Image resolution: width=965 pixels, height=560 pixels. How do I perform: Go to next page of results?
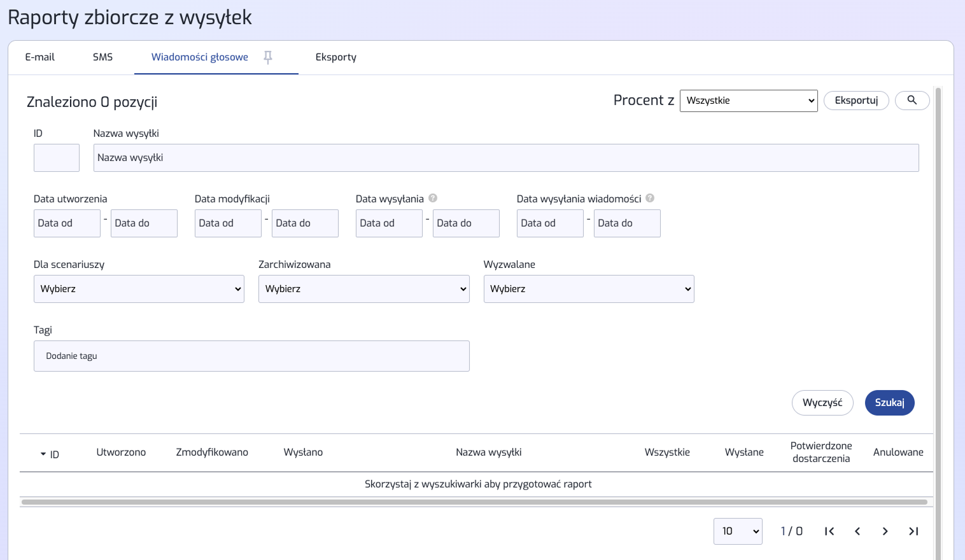(885, 531)
